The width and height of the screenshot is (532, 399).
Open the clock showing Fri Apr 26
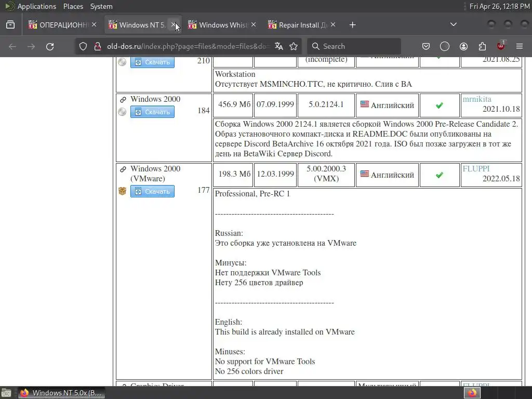click(x=499, y=6)
